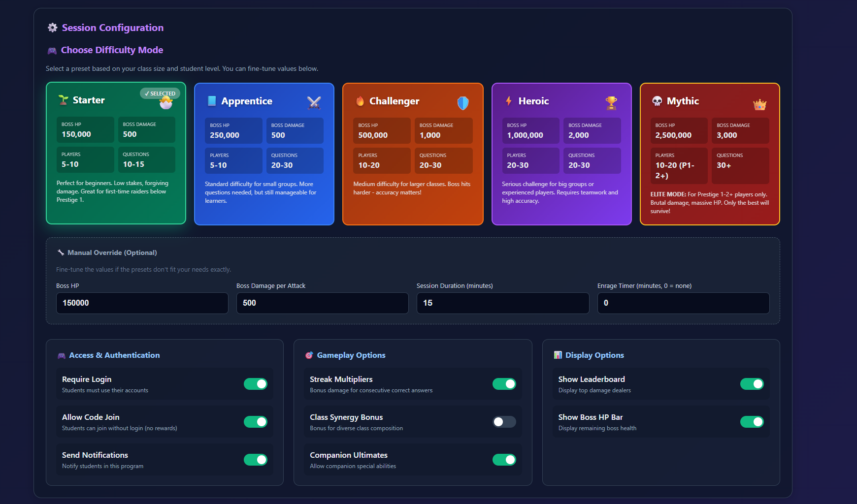The width and height of the screenshot is (857, 504).
Task: Click the crossed swords icon on Apprentice card
Action: [314, 102]
